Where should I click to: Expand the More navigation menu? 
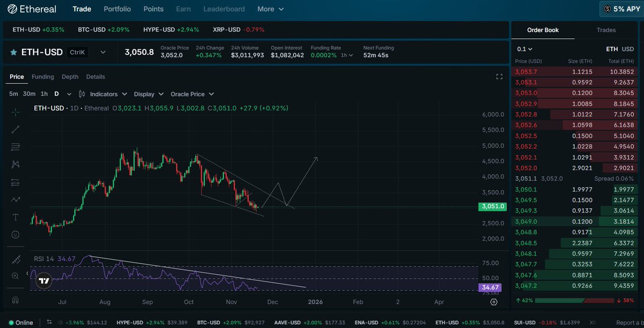coord(270,9)
